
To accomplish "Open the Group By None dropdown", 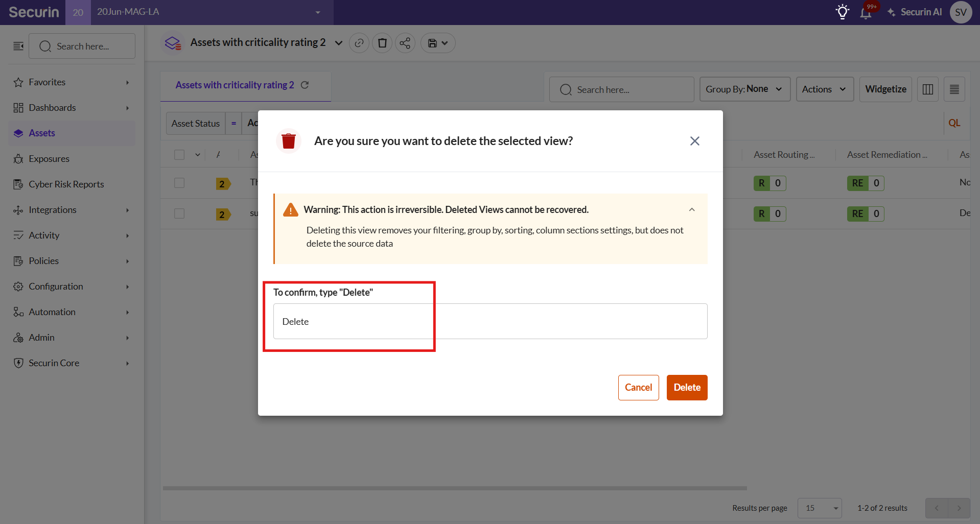I will pyautogui.click(x=745, y=89).
